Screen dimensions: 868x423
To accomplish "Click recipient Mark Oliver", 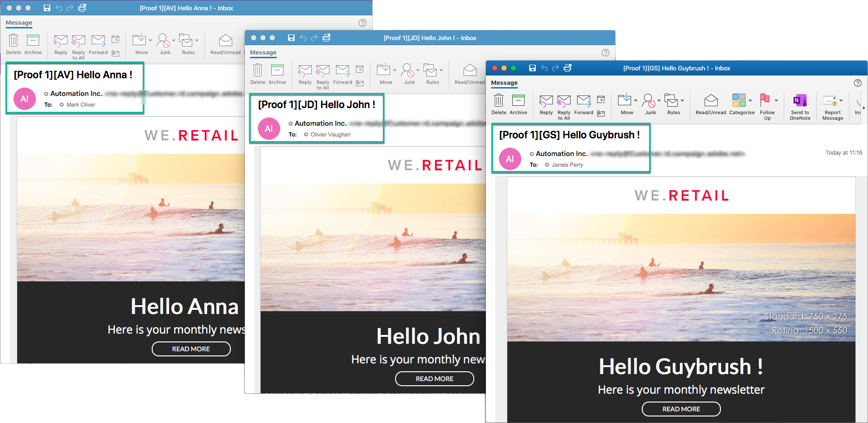I will click(81, 105).
